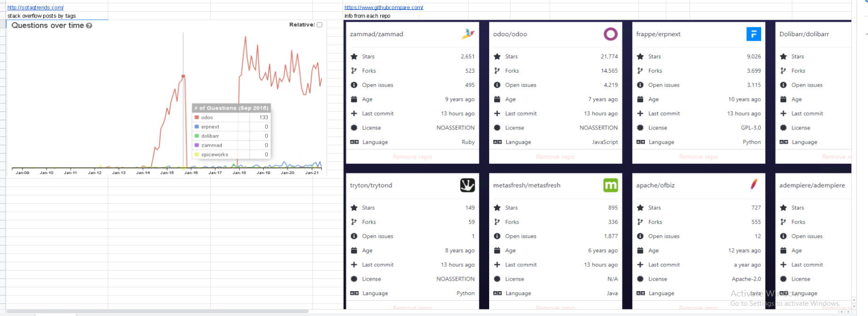This screenshot has width=868, height=316.
Task: Click the metasfresh green m logo
Action: [x=611, y=185]
